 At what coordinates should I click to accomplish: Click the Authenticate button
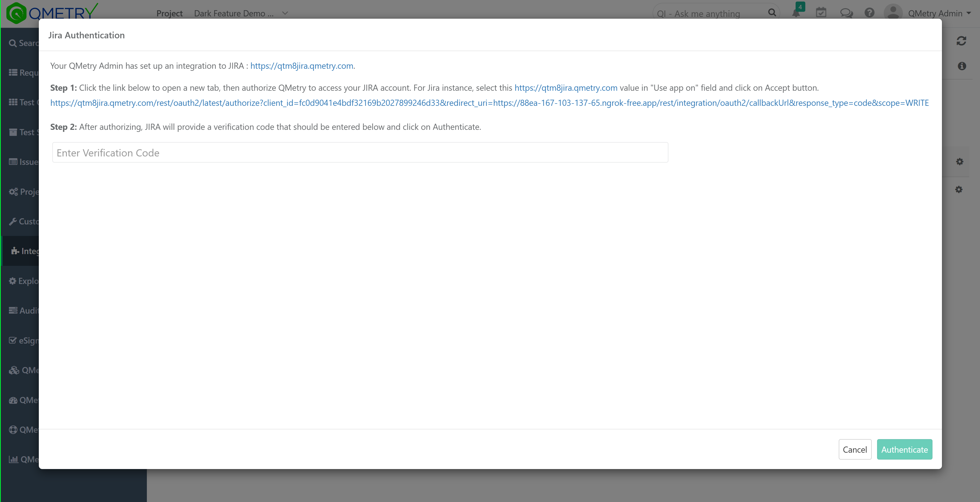[905, 450]
